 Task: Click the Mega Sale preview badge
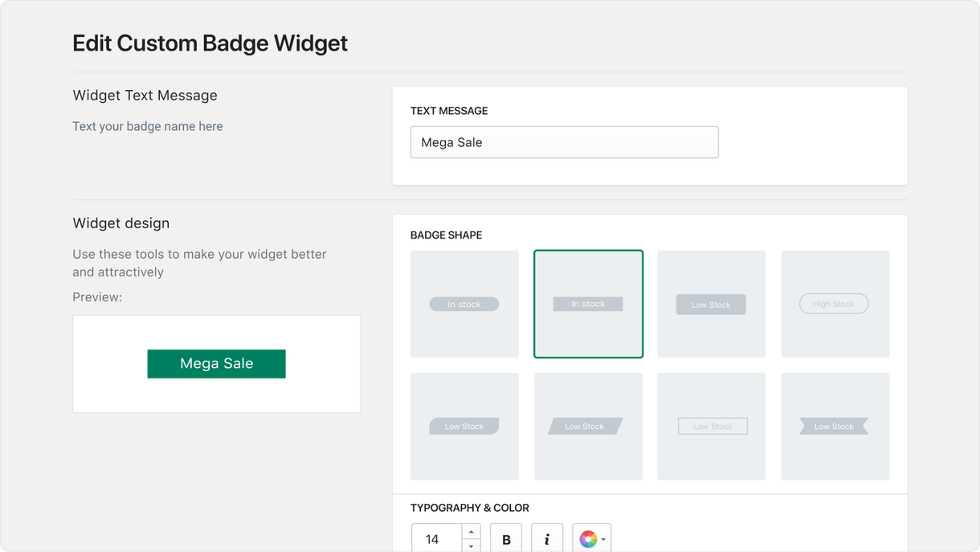point(216,363)
